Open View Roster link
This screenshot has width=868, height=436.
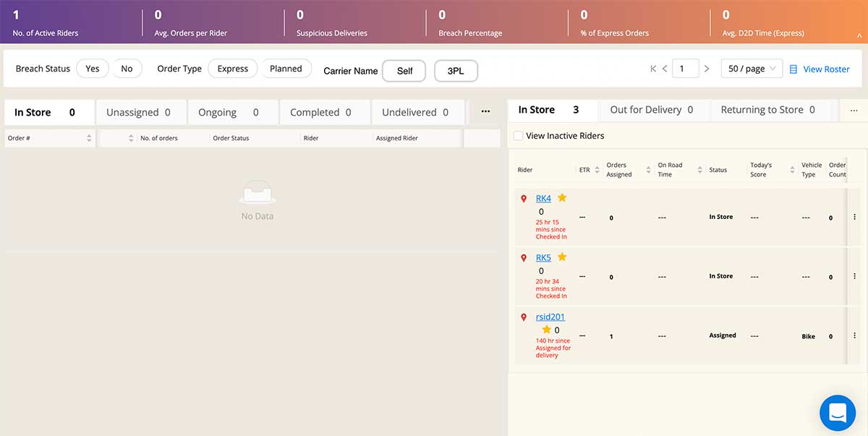pyautogui.click(x=826, y=69)
